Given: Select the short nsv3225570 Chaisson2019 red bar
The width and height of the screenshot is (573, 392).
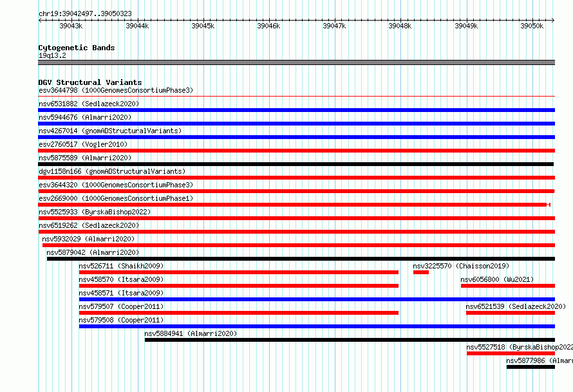Looking at the screenshot, I should tap(421, 272).
